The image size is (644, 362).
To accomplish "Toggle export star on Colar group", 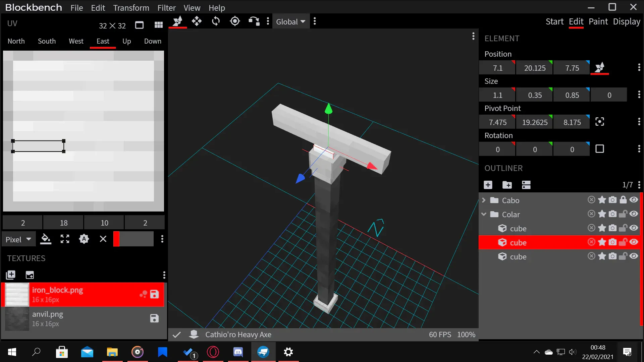I will pos(602,214).
